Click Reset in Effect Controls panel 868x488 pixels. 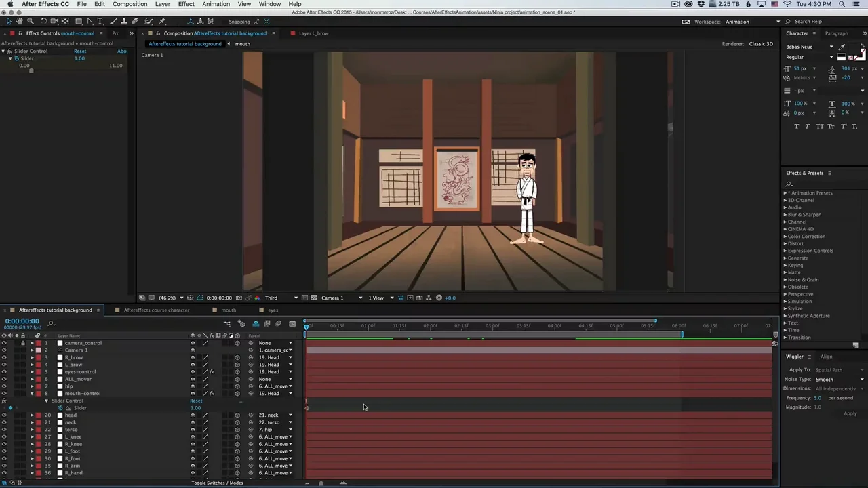(80, 52)
